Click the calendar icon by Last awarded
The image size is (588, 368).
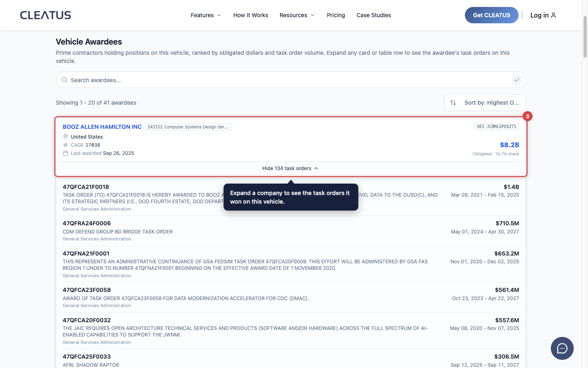coord(65,153)
